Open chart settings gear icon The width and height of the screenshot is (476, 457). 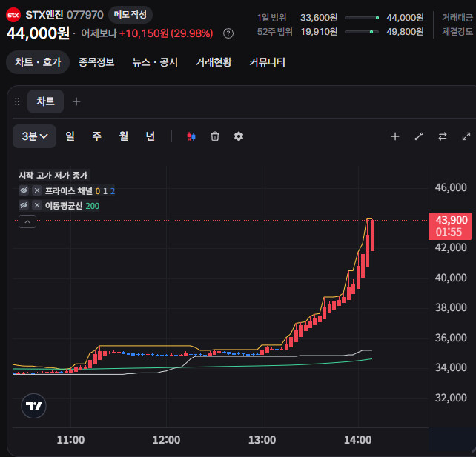[x=239, y=136]
